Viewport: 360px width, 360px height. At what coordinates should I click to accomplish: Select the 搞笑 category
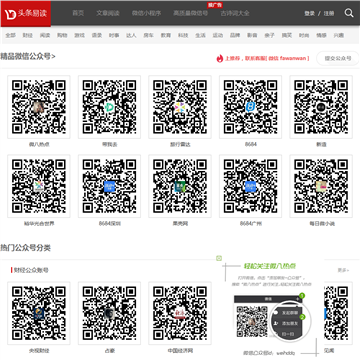pos(287,35)
